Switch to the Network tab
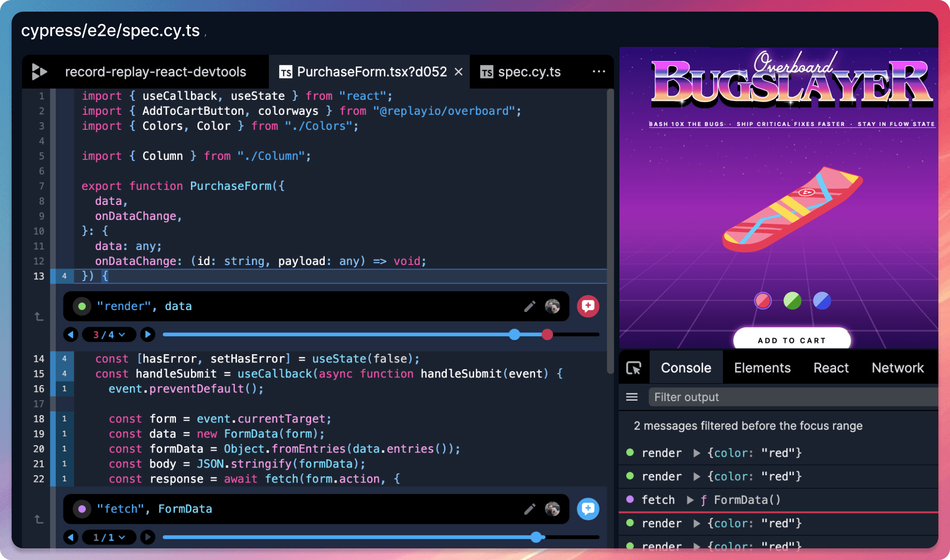Image resolution: width=950 pixels, height=560 pixels. [x=898, y=368]
